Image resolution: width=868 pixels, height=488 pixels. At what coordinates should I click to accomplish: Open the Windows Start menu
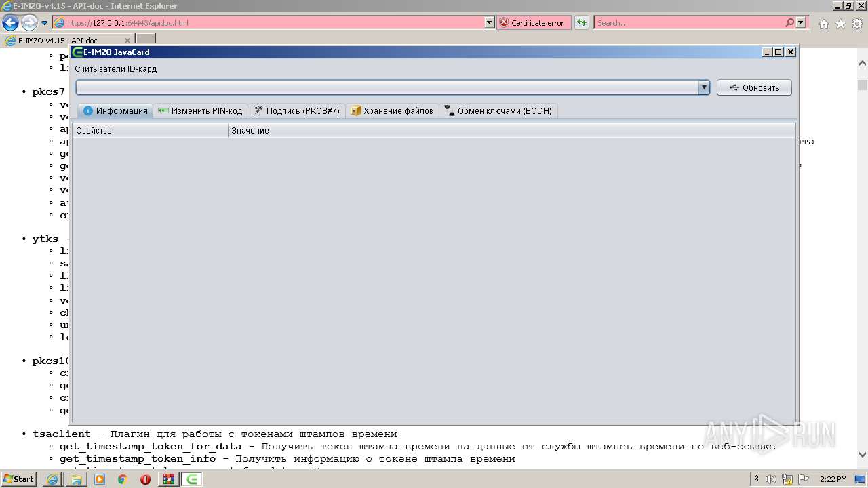18,479
